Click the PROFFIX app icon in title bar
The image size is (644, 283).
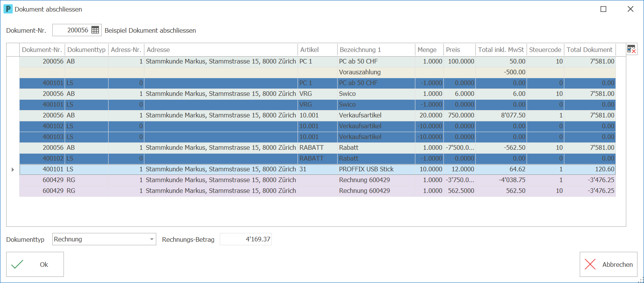[x=8, y=9]
